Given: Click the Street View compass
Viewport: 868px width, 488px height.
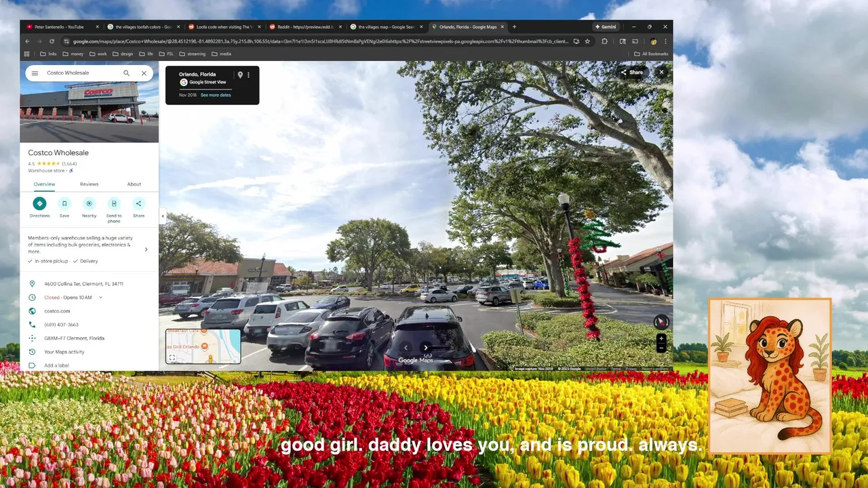Looking at the screenshot, I should tap(661, 323).
